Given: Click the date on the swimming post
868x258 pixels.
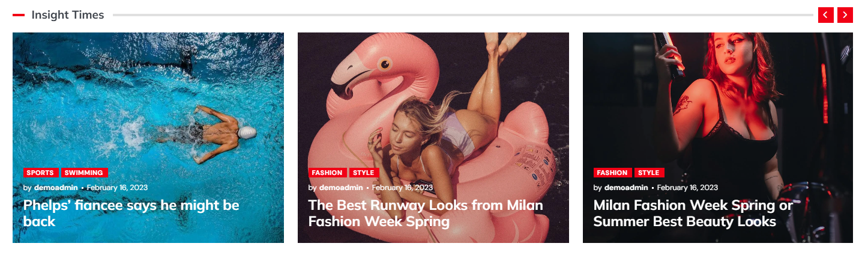Looking at the screenshot, I should pos(117,188).
